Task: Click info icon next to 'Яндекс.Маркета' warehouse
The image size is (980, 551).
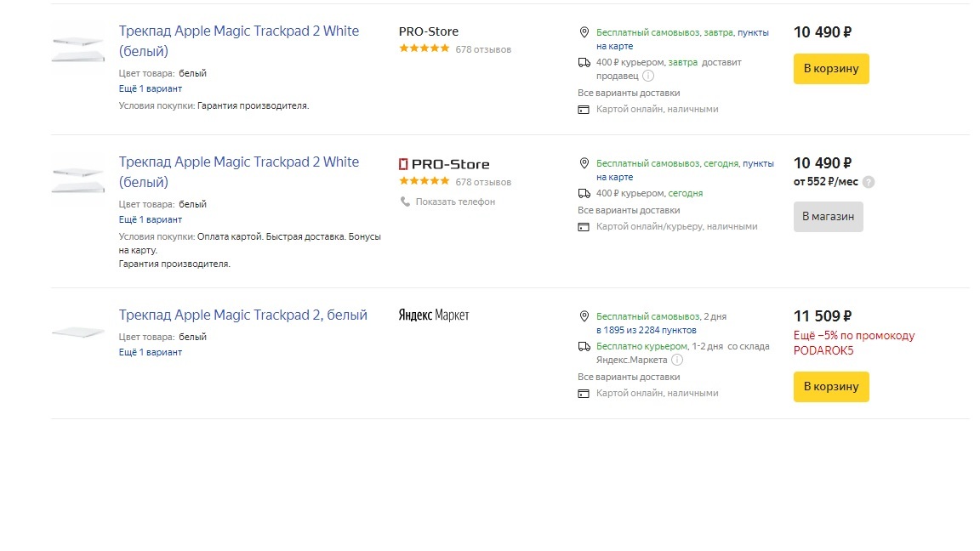Action: click(x=677, y=360)
